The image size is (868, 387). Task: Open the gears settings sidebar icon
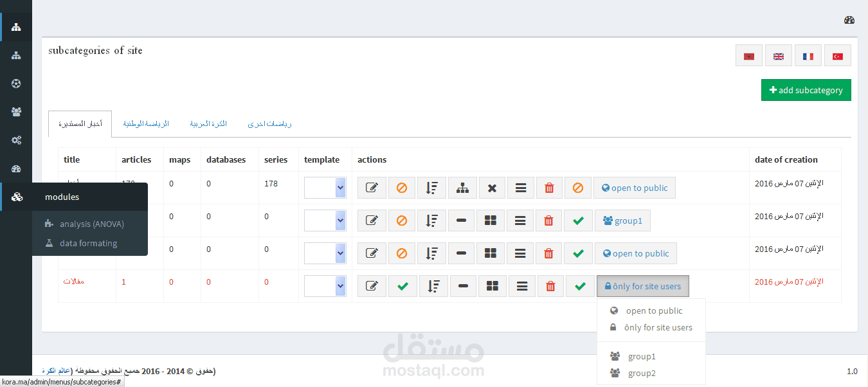pyautogui.click(x=16, y=140)
